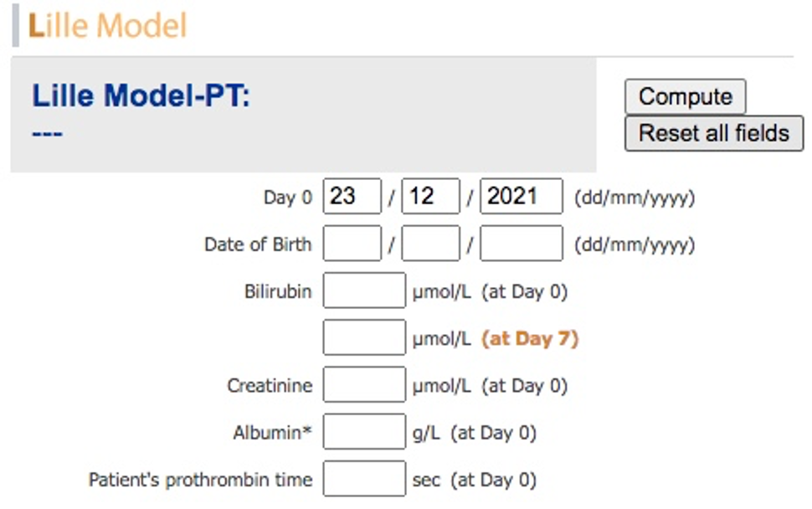Click the Patient's prothrombin time input box
The width and height of the screenshot is (812, 509).
coord(364,479)
